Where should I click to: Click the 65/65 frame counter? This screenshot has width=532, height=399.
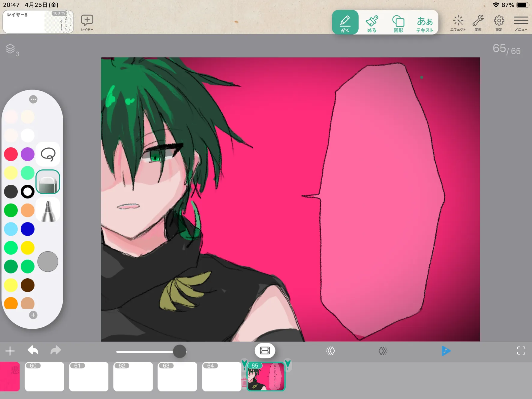coord(506,49)
